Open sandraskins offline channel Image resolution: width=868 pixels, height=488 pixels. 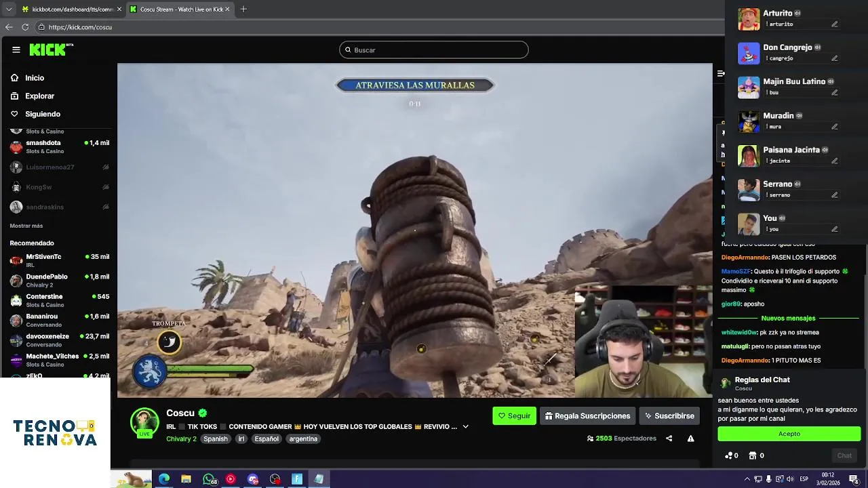coord(60,207)
